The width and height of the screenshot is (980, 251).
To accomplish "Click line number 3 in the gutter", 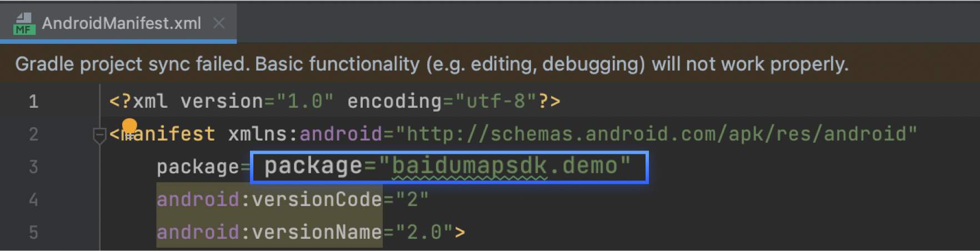I will (33, 167).
